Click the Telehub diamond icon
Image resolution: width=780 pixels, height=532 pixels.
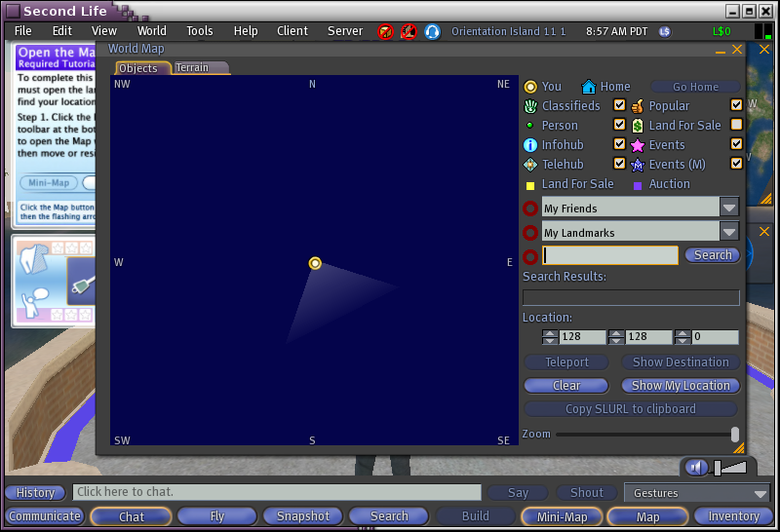[x=530, y=164]
